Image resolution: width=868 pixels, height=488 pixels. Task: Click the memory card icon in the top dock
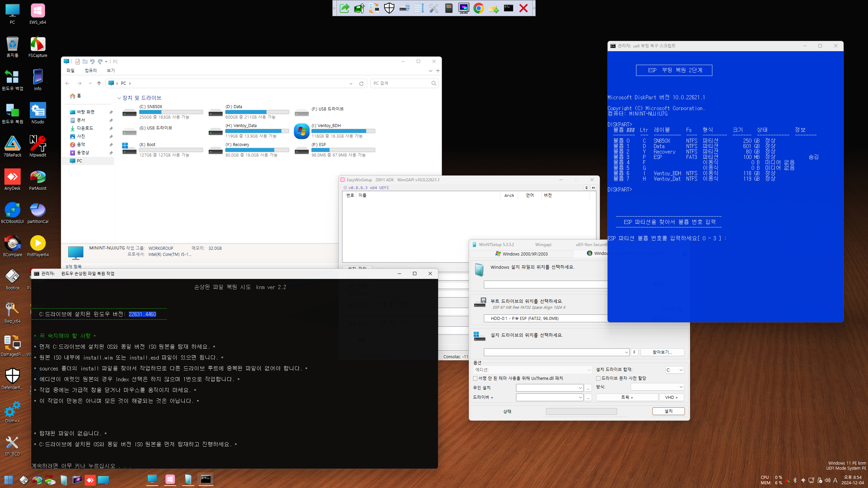tap(449, 8)
